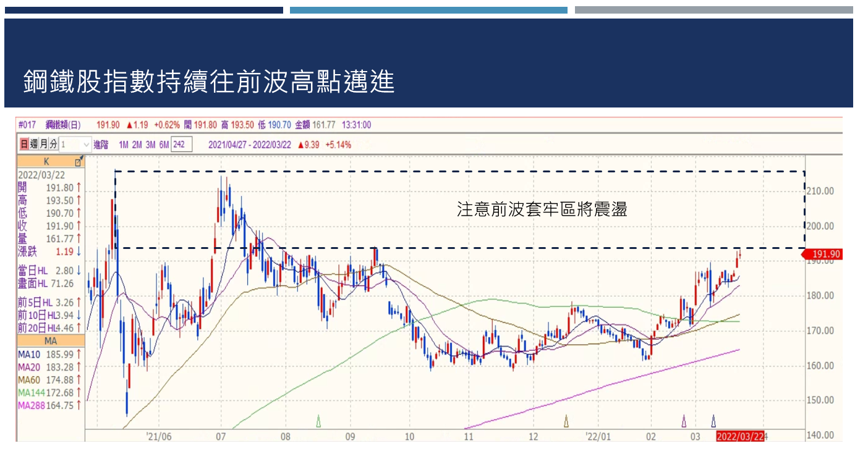Screen dimensions: 868x459
Task: Switch to 週 weekly chart tab
Action: tap(34, 143)
